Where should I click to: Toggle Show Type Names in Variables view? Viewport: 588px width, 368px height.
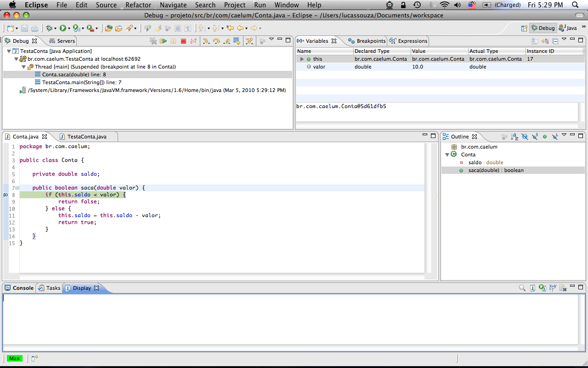pyautogui.click(x=535, y=41)
